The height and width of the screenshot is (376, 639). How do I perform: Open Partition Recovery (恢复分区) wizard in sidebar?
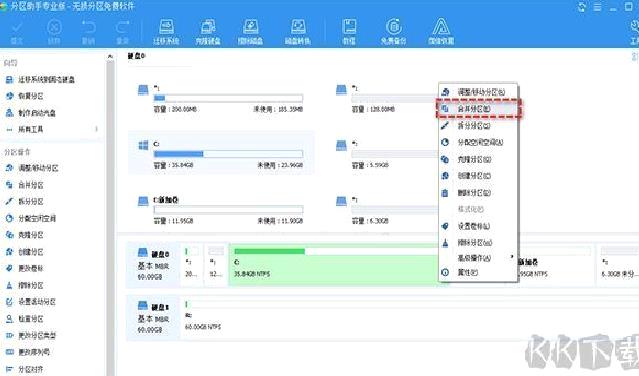(24, 96)
